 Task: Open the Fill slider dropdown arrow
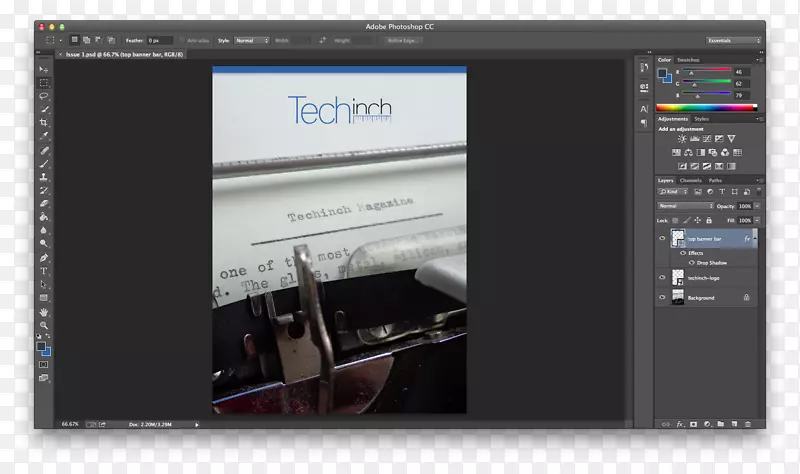pyautogui.click(x=757, y=220)
